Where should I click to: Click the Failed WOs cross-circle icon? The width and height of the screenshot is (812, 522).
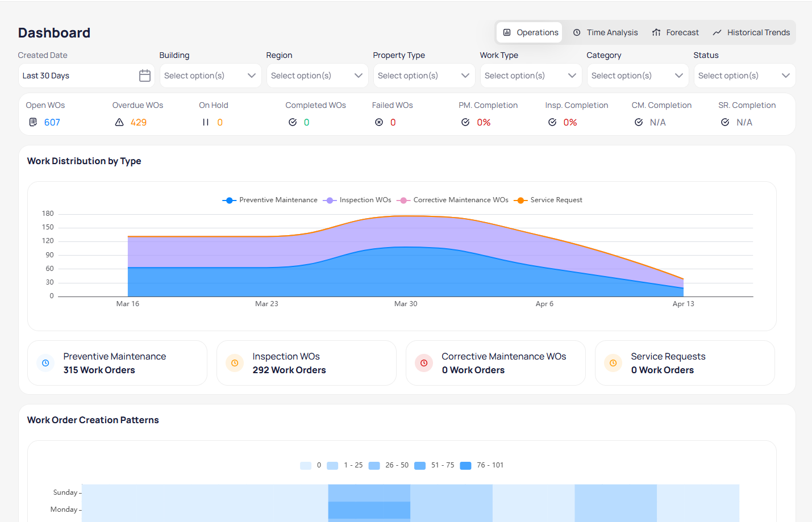coord(379,122)
